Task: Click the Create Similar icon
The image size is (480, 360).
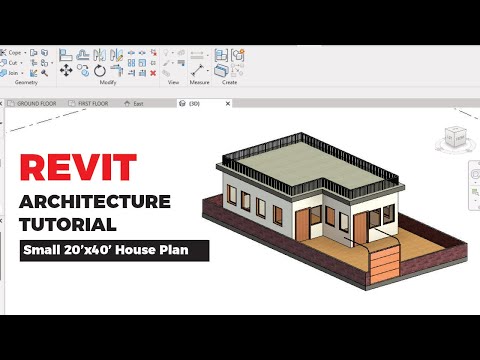Action: (x=237, y=70)
